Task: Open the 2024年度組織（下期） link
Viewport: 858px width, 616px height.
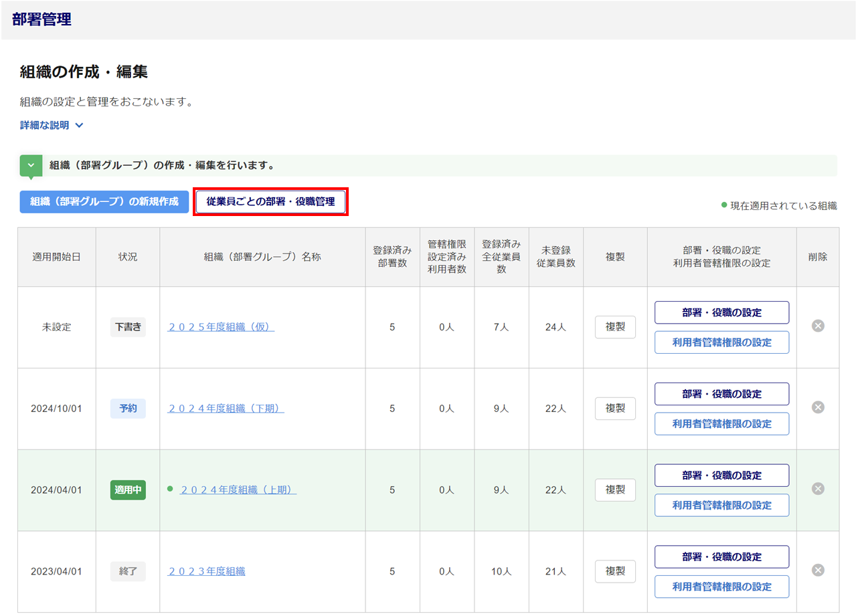Action: point(226,408)
